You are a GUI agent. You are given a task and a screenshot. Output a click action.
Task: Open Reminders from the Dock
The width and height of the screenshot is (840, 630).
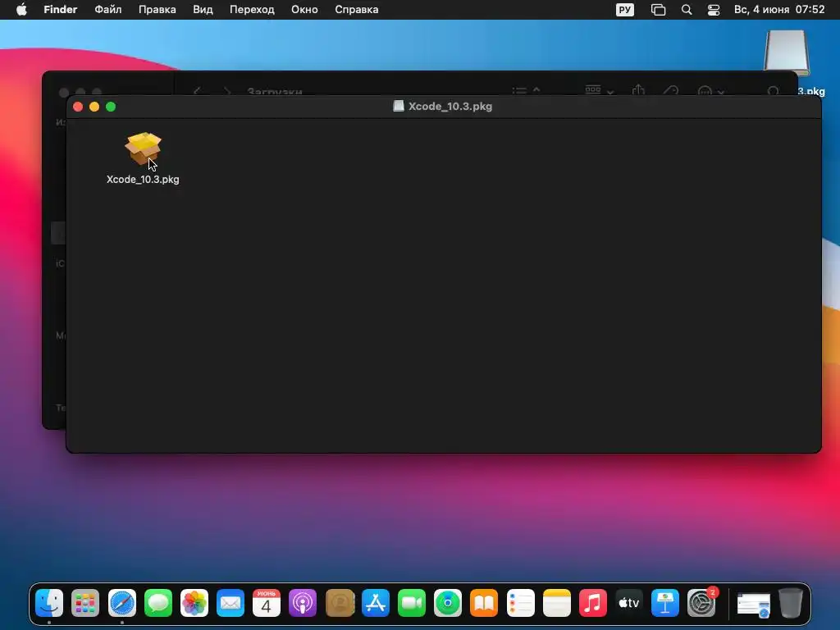(521, 603)
